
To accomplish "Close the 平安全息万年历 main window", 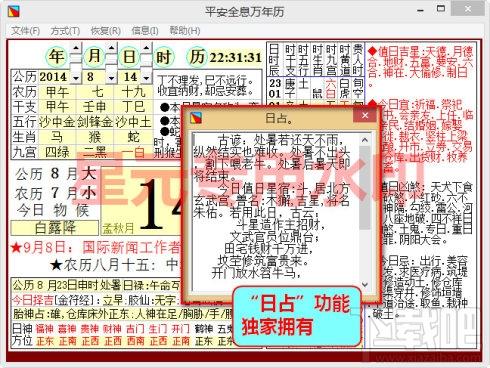I will (468, 9).
